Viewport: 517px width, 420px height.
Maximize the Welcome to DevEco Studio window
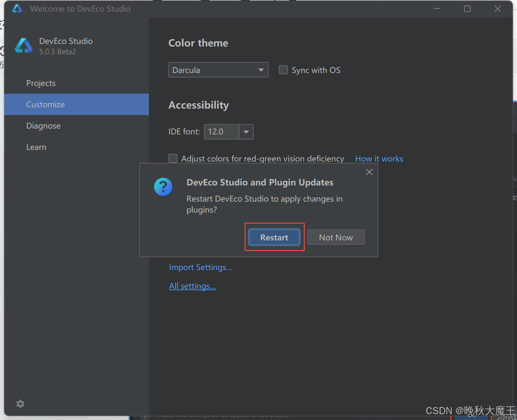coord(467,9)
